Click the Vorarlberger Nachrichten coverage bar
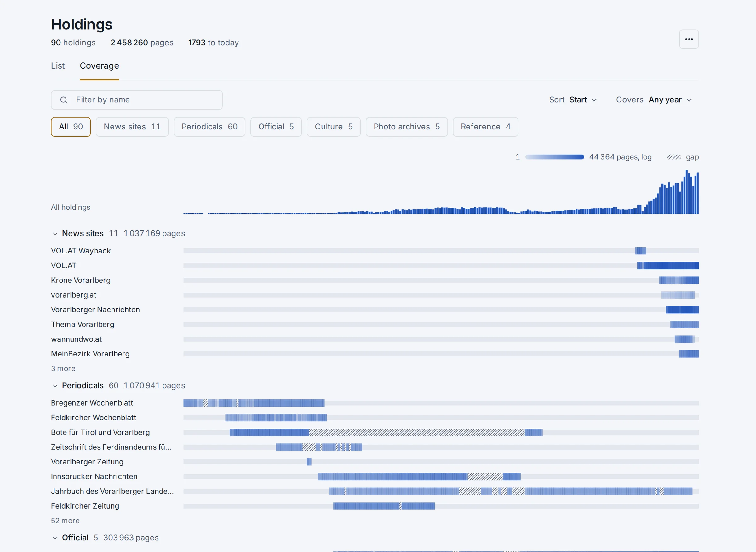This screenshot has height=552, width=756. [682, 310]
